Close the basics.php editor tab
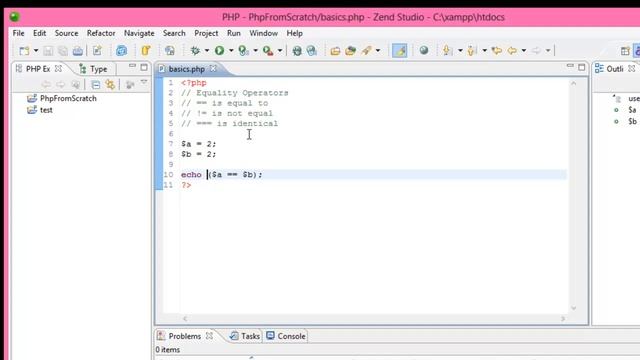The width and height of the screenshot is (640, 360). click(213, 69)
